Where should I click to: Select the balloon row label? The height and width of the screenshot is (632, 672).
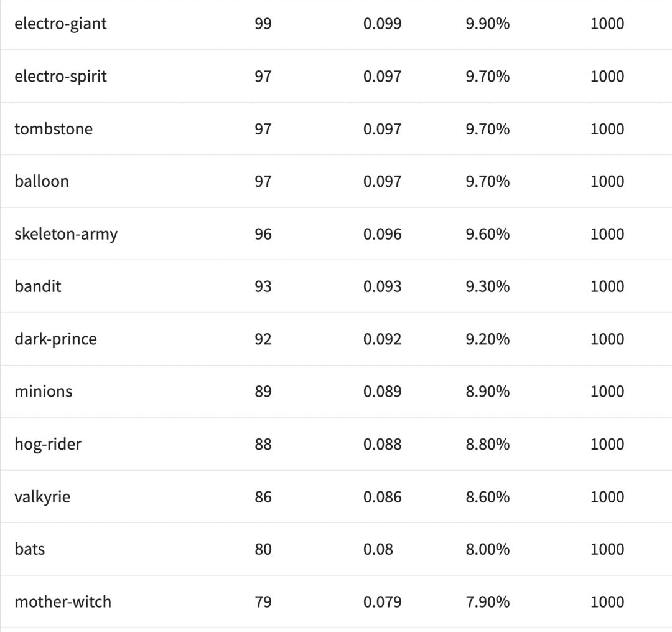42,181
